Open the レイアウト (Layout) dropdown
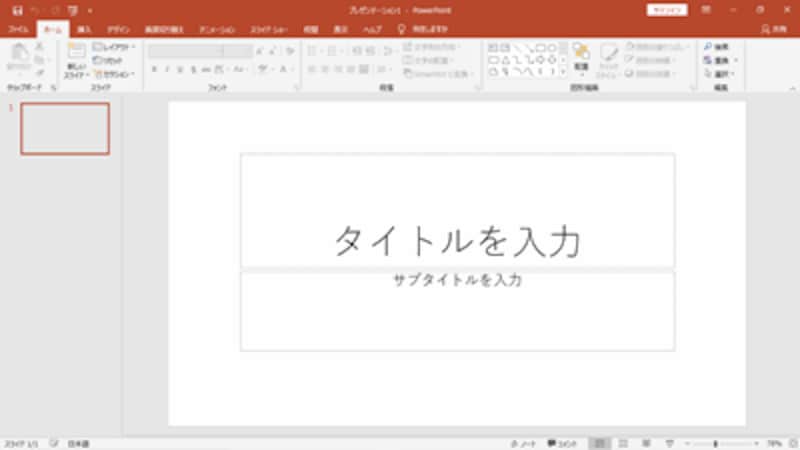The height and width of the screenshot is (450, 800). click(114, 47)
